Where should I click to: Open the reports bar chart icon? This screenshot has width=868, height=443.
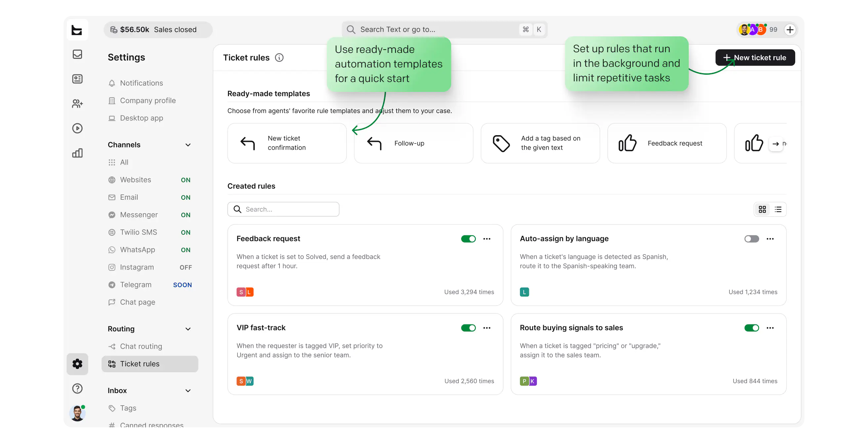77,153
